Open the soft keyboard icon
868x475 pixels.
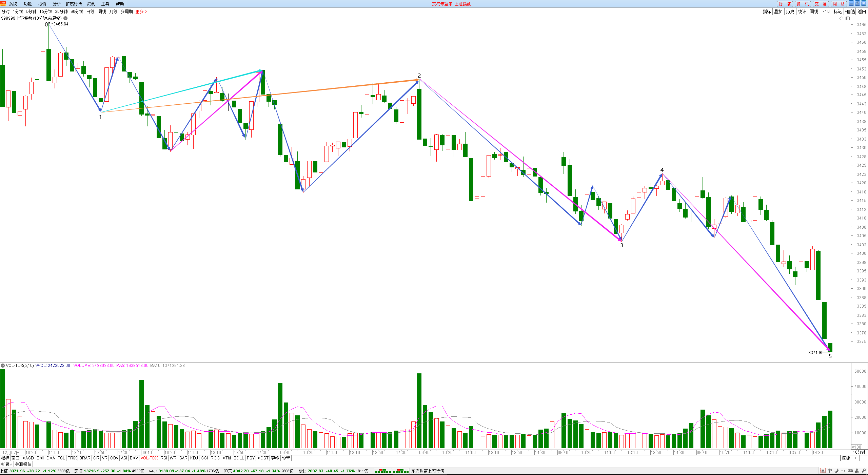coord(850,471)
